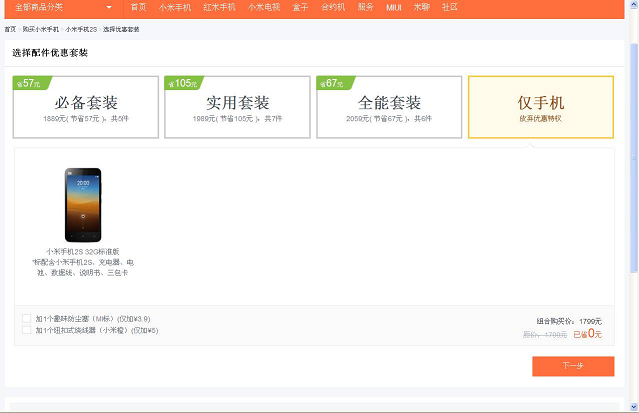
Task: Expand the 全部商品分类 dropdown arrow
Action: pyautogui.click(x=109, y=7)
